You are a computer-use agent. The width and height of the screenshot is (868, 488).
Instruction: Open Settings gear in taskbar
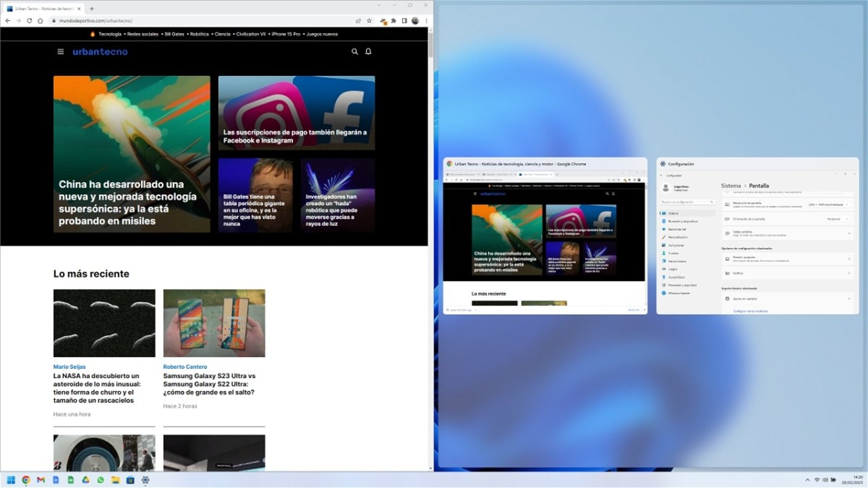click(x=145, y=480)
